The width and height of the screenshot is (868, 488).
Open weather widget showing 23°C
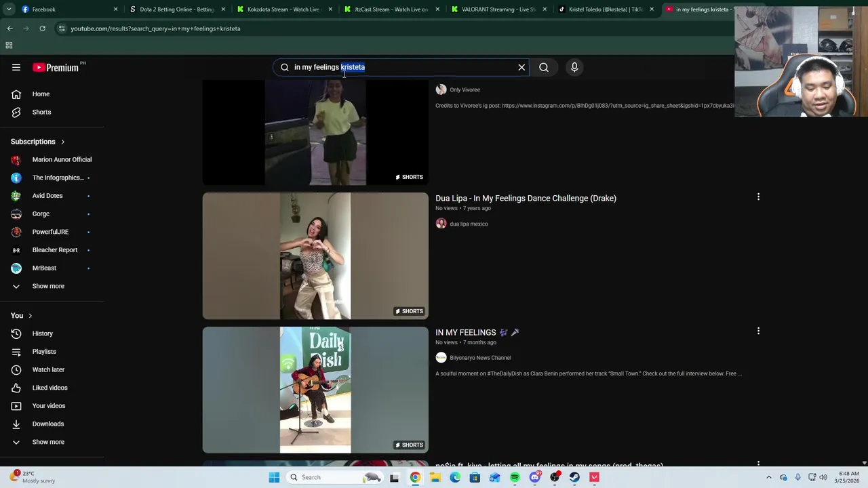tap(33, 477)
